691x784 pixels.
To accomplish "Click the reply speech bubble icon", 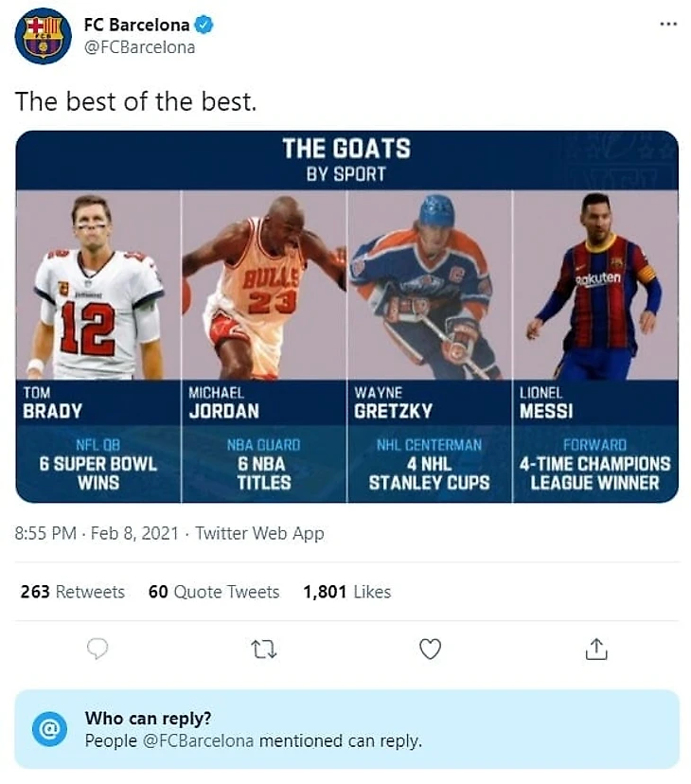I will click(x=97, y=649).
